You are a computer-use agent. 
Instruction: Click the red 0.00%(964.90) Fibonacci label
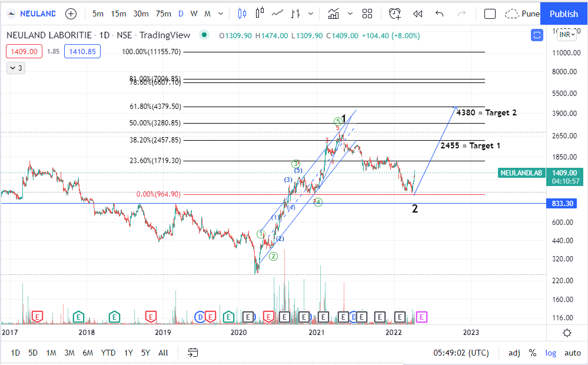158,194
